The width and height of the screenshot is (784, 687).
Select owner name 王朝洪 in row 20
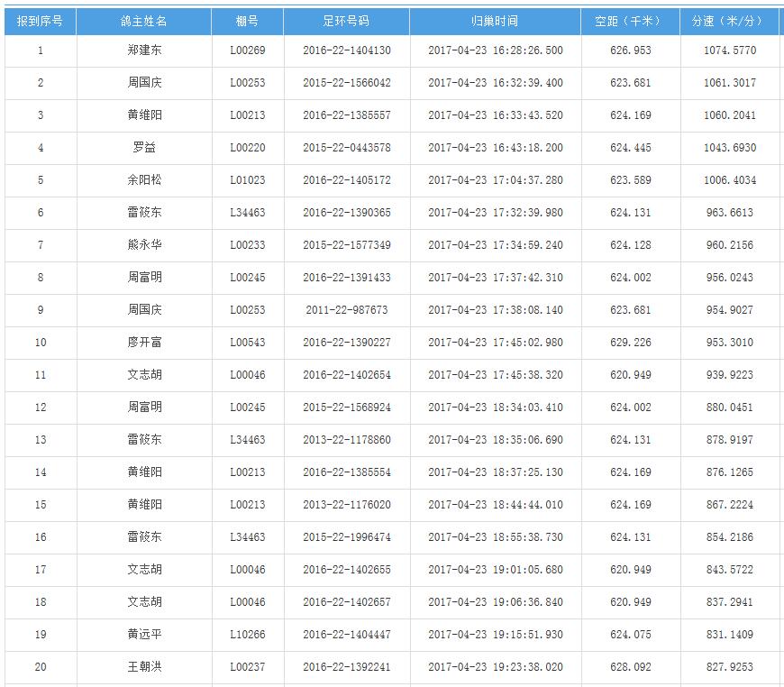coord(144,667)
